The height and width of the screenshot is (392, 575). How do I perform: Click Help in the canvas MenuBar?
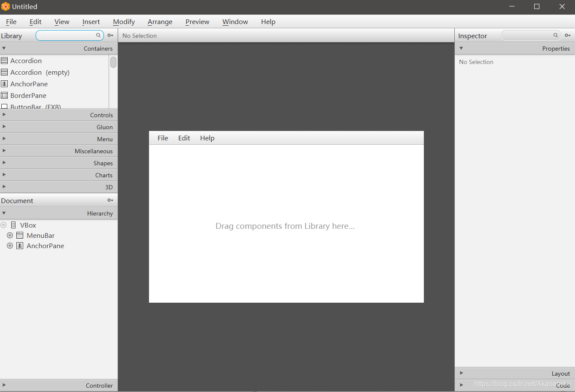point(207,138)
